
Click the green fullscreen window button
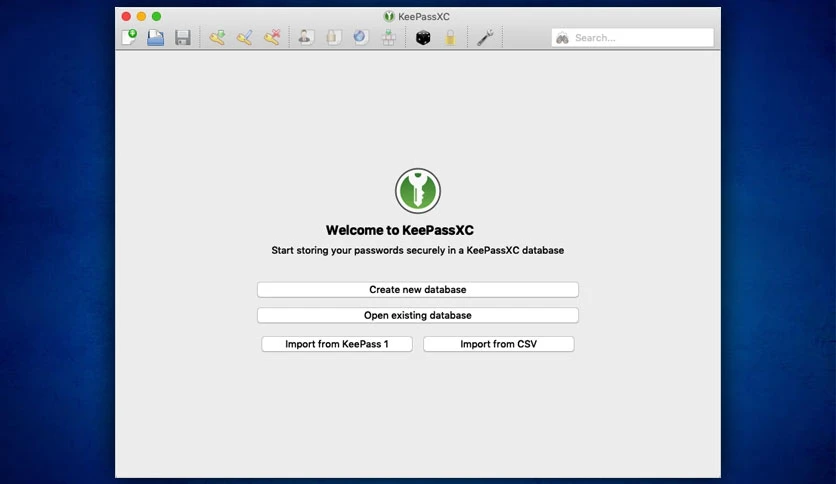[x=156, y=17]
